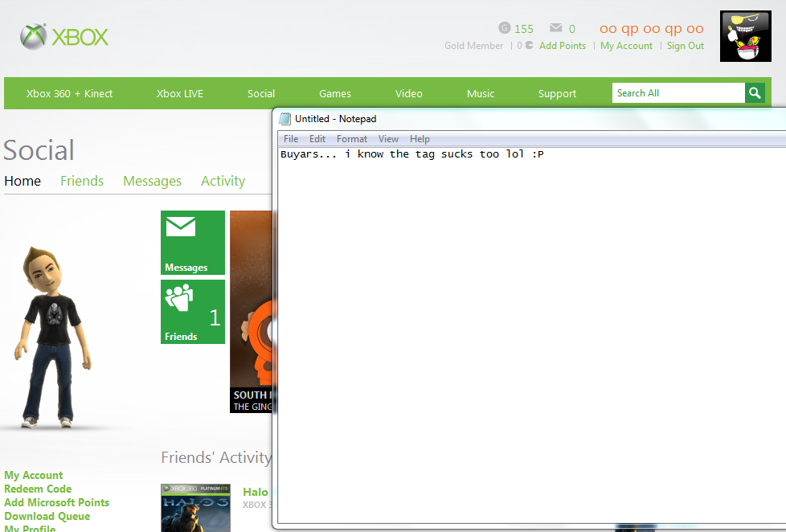Viewport: 786px width, 532px height.
Task: Click the message count 0
Action: coord(572,29)
